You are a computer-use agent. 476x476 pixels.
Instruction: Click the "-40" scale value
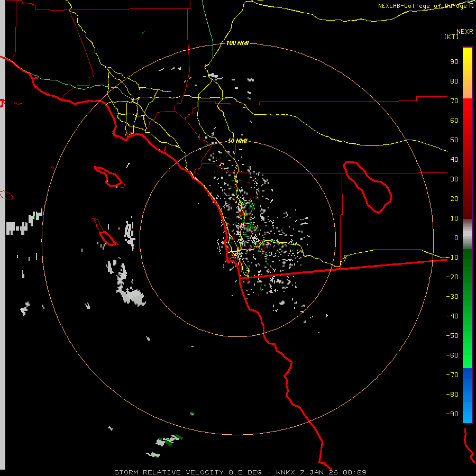[452, 316]
